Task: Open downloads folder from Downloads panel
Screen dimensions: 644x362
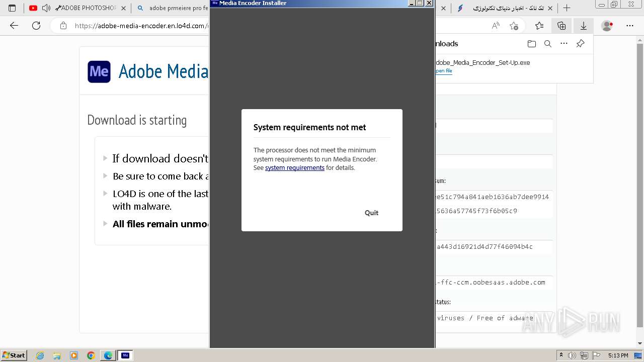Action: pyautogui.click(x=532, y=44)
